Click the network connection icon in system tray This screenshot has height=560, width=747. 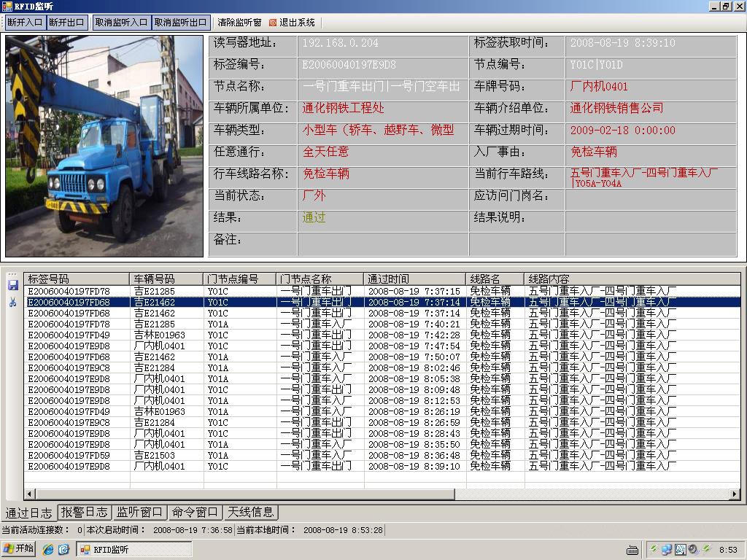click(x=667, y=549)
